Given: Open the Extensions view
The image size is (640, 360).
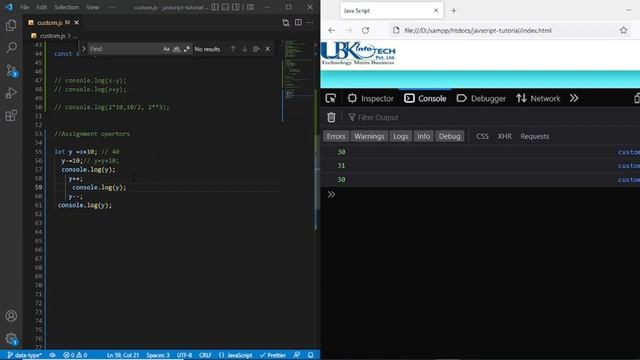Looking at the screenshot, I should [11, 116].
